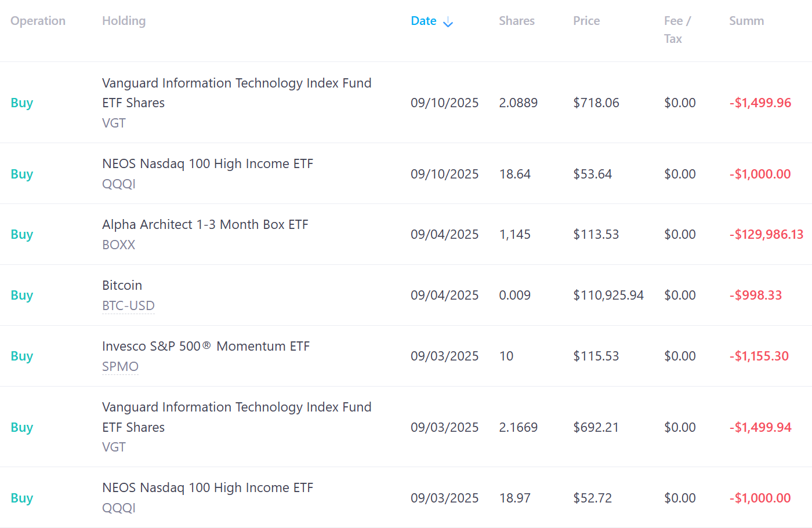Click the Shares column header
The height and width of the screenshot is (528, 812).
click(517, 21)
